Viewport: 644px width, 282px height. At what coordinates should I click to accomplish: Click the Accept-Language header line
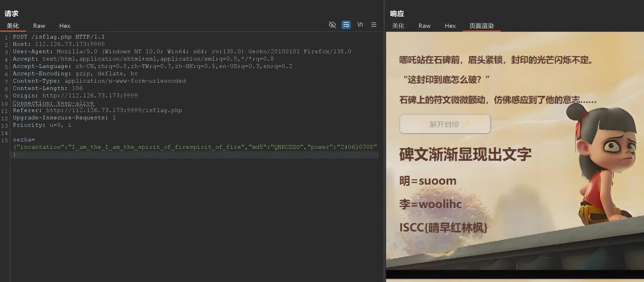tap(153, 66)
